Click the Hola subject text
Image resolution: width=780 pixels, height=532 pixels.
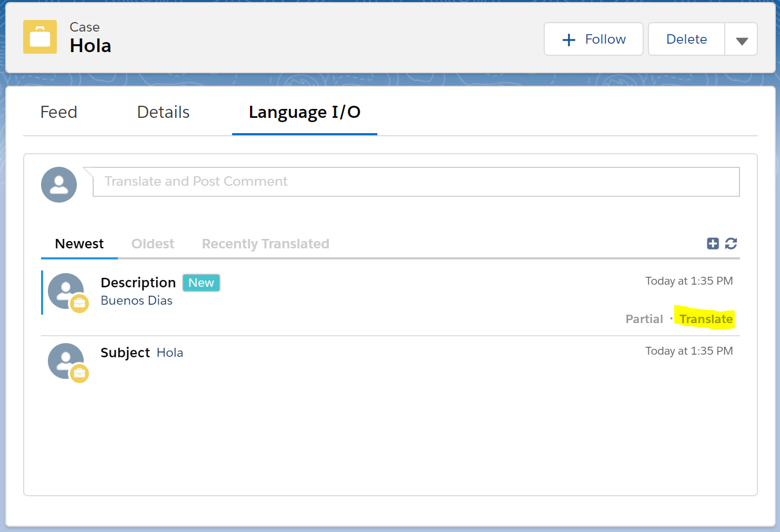coord(170,353)
